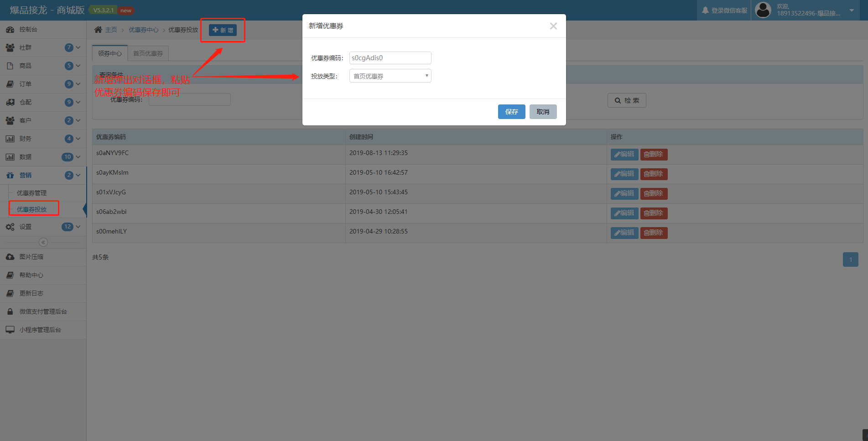The height and width of the screenshot is (441, 868).
Task: Click the 控制台 dashboard icon in sidebar
Action: click(x=10, y=30)
